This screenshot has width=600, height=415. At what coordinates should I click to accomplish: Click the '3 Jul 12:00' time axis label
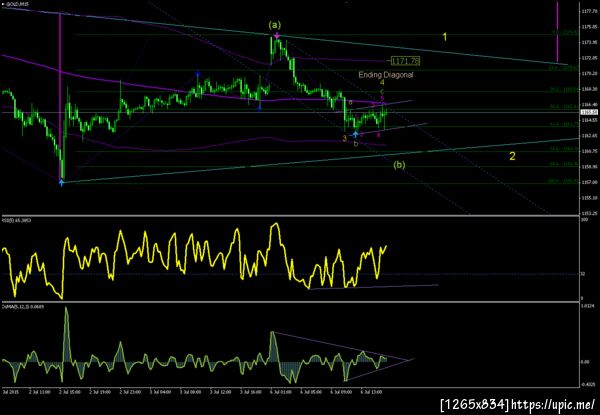pos(220,392)
